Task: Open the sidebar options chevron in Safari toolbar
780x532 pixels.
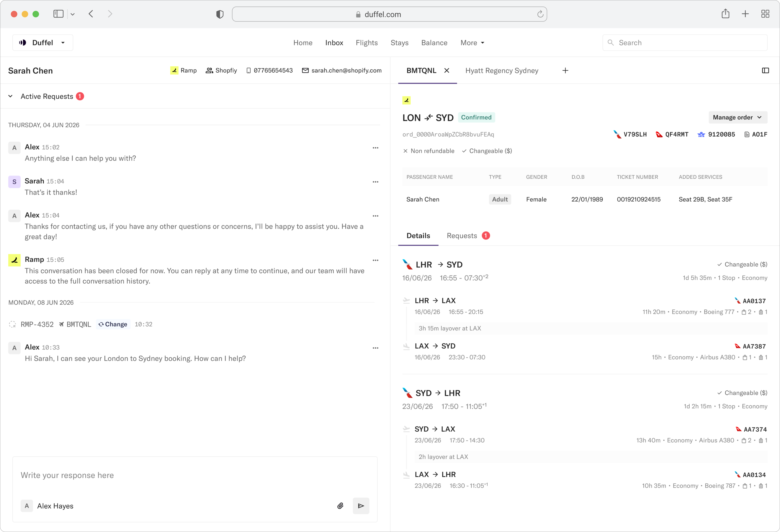Action: click(x=73, y=14)
